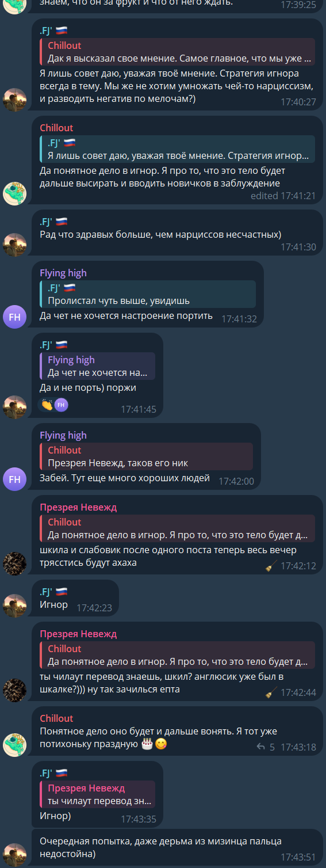The width and height of the screenshot is (326, 868).
Task: Click sender name Flying high above Забей message
Action: pos(63,435)
